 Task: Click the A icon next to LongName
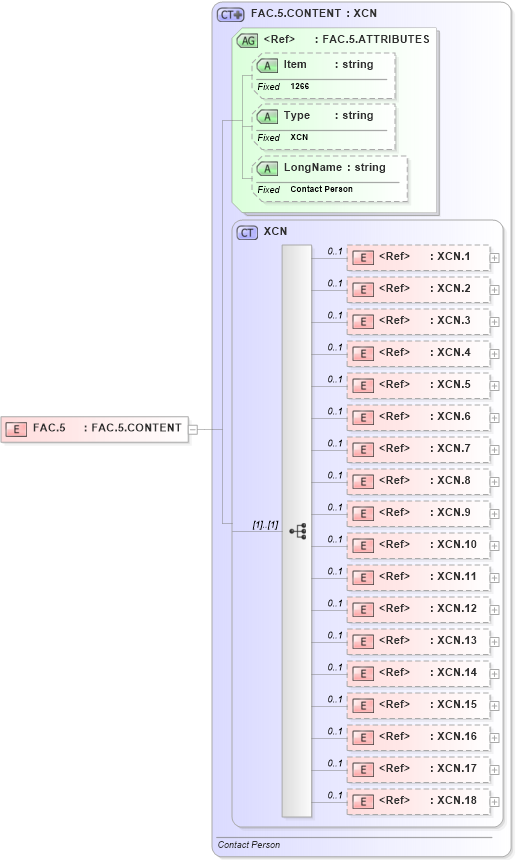[x=267, y=169]
